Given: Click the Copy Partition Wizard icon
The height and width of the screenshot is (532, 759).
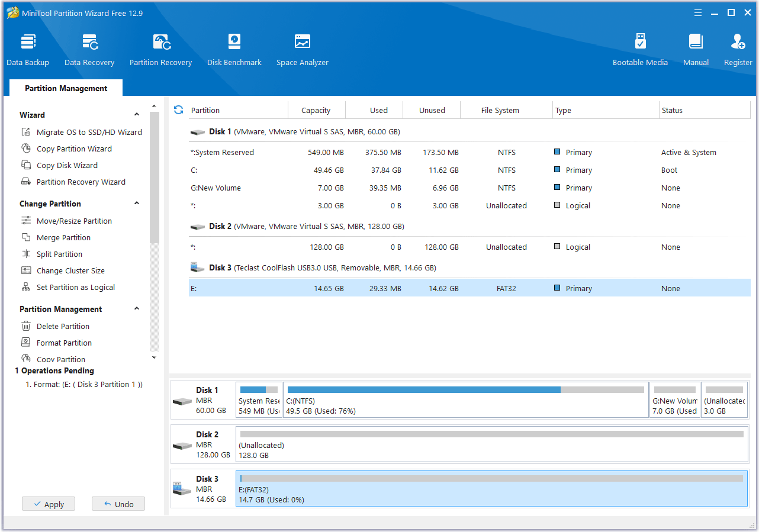Looking at the screenshot, I should (x=26, y=149).
